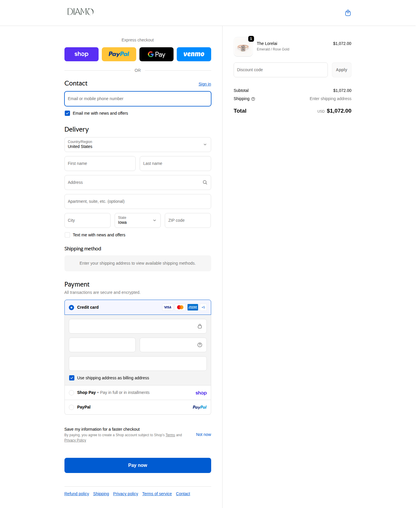Click the DIAMO store logo
Screen dimensions: 420x508
click(x=80, y=12)
